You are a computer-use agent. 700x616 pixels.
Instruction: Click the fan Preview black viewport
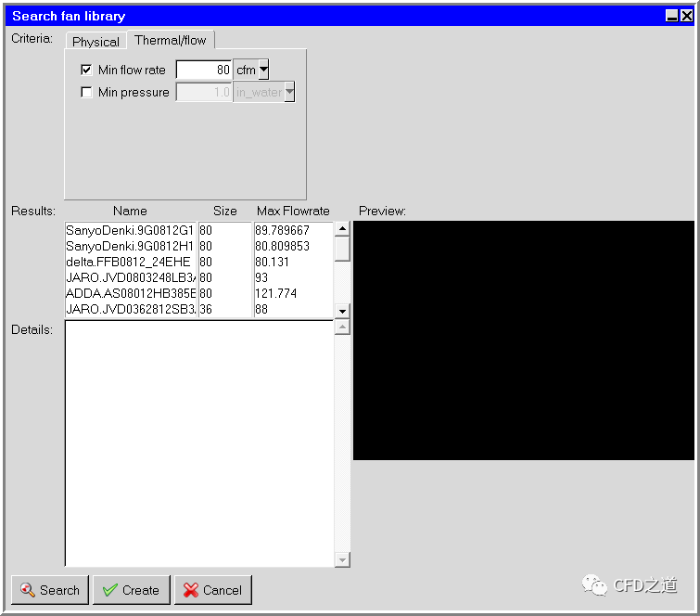pos(523,340)
